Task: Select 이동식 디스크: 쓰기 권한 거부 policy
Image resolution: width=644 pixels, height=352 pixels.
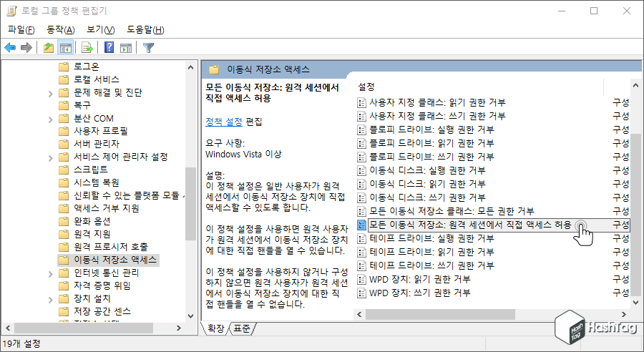Action: (427, 197)
